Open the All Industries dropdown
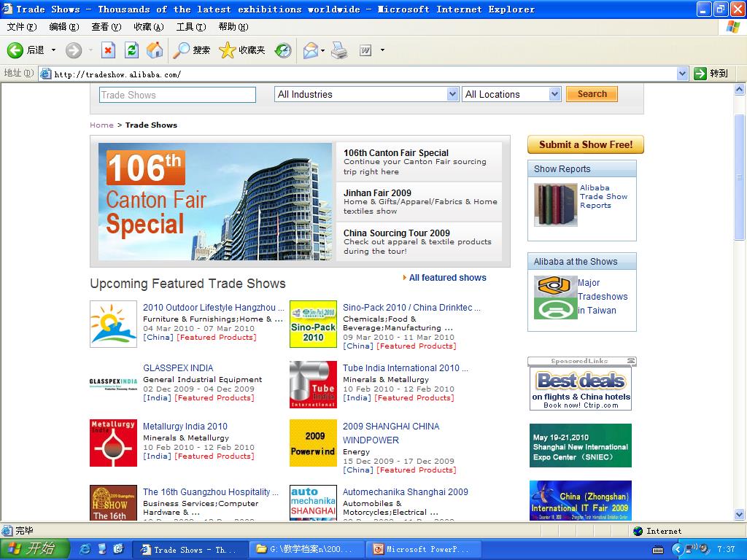 (452, 94)
